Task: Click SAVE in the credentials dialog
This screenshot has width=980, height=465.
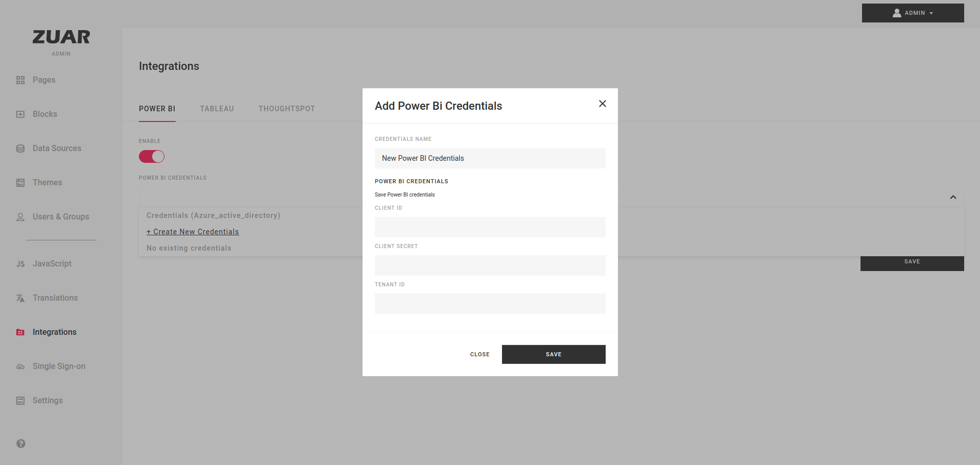Action: pyautogui.click(x=554, y=354)
